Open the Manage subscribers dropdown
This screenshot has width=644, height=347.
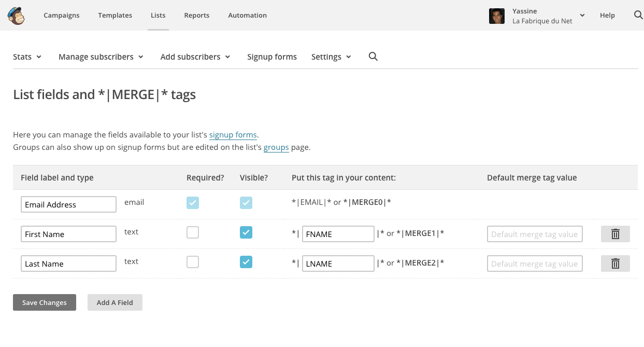pyautogui.click(x=101, y=57)
